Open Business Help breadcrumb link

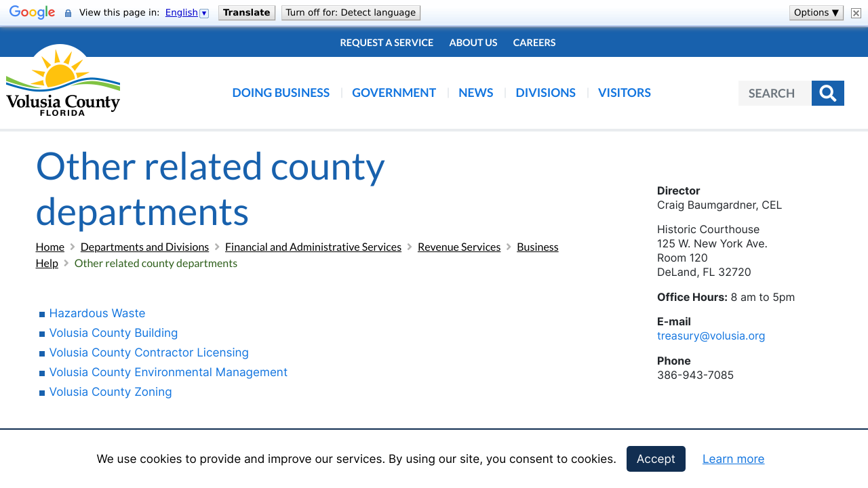pyautogui.click(x=538, y=247)
